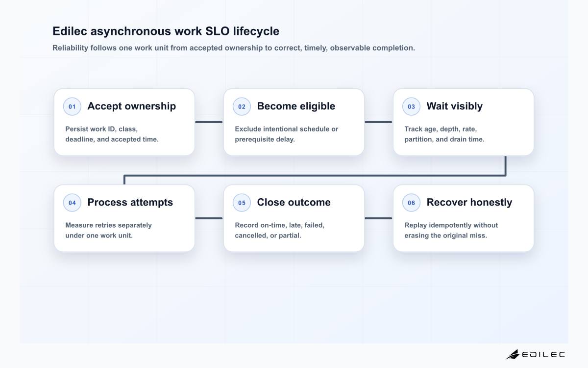Click the 03 step number badge
Screen dimensions: 588x368
click(411, 106)
